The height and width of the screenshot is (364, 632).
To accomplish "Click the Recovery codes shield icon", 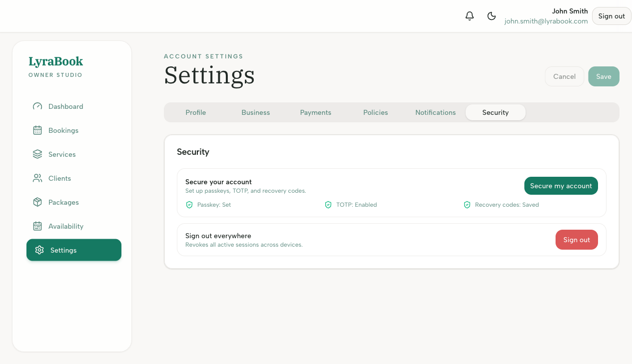I will click(x=467, y=204).
